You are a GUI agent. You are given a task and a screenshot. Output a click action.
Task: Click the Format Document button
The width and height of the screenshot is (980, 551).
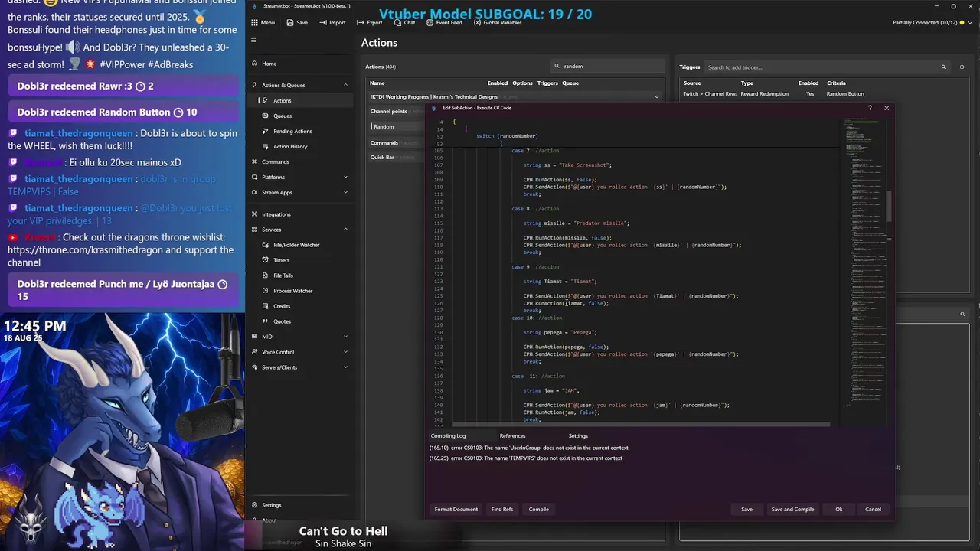pos(456,509)
